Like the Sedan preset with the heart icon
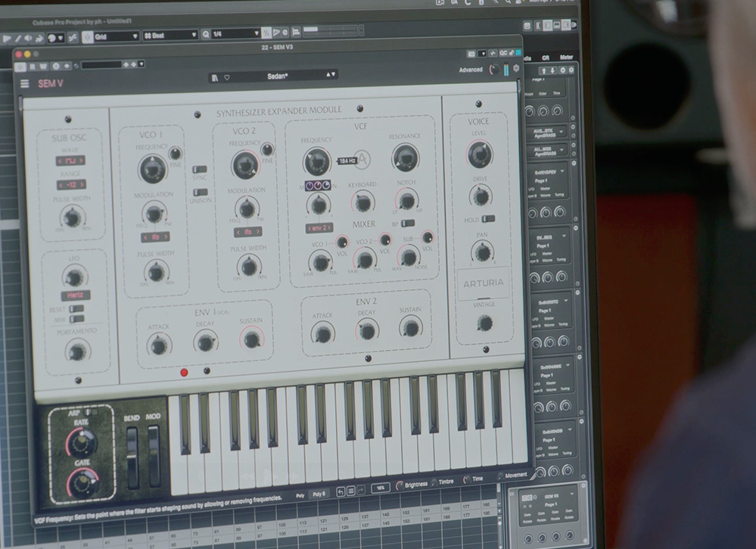 [x=226, y=78]
